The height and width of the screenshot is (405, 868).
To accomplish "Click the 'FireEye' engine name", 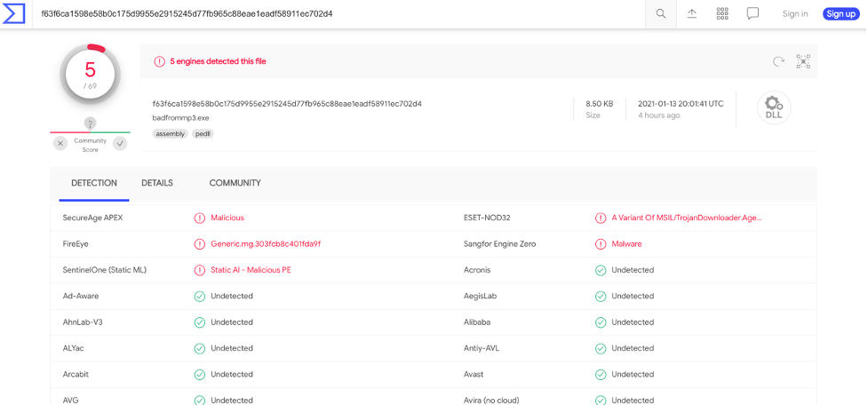I will click(76, 244).
